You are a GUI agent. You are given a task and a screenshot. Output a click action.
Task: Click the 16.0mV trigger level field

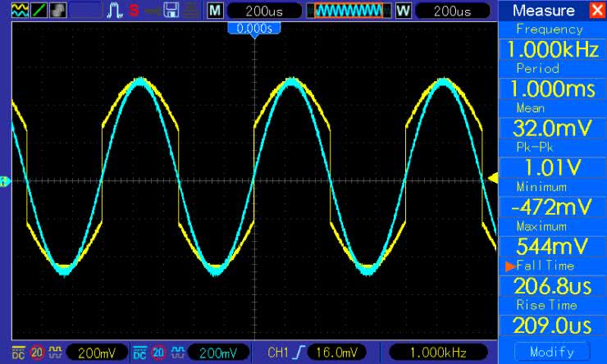337,353
